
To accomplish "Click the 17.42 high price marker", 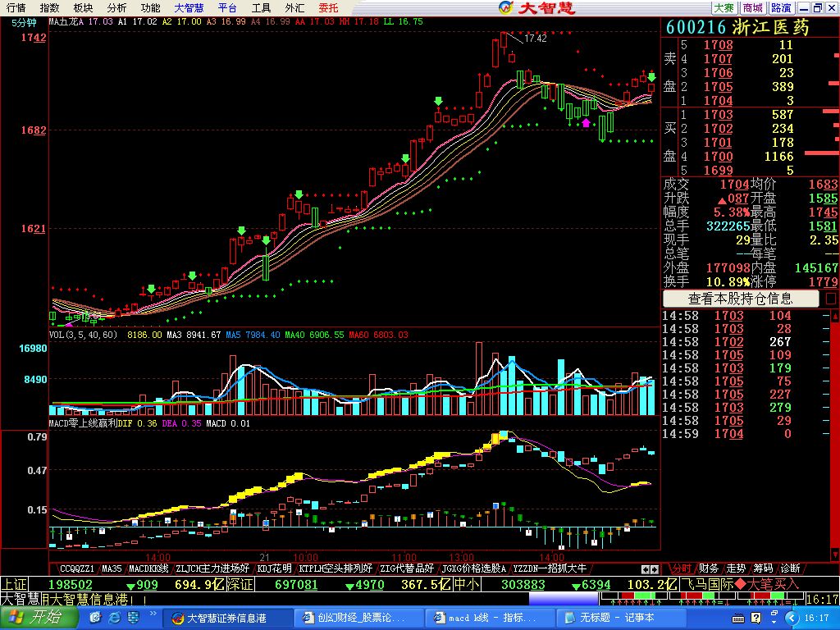I will [535, 38].
